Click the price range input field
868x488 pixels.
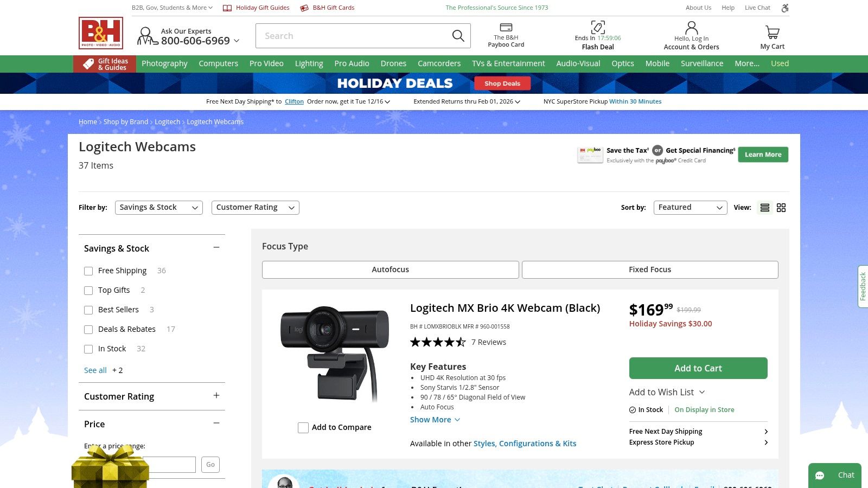(x=169, y=464)
